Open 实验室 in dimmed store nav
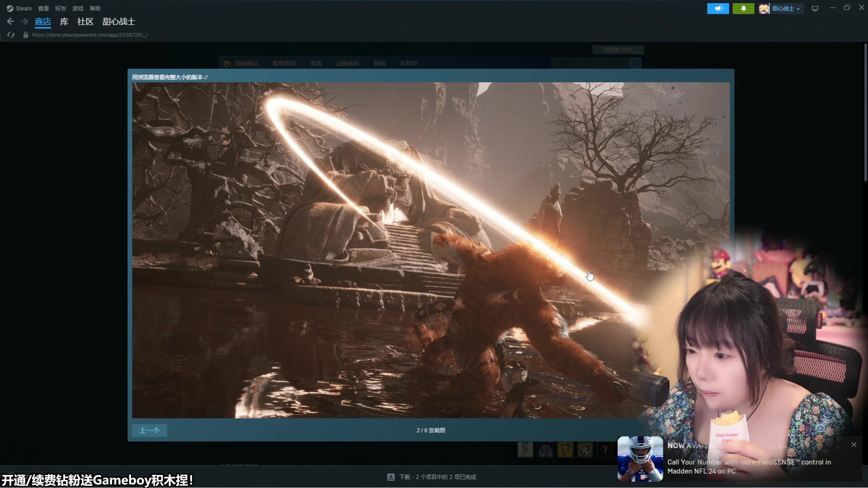The width and height of the screenshot is (868, 488). coord(408,64)
